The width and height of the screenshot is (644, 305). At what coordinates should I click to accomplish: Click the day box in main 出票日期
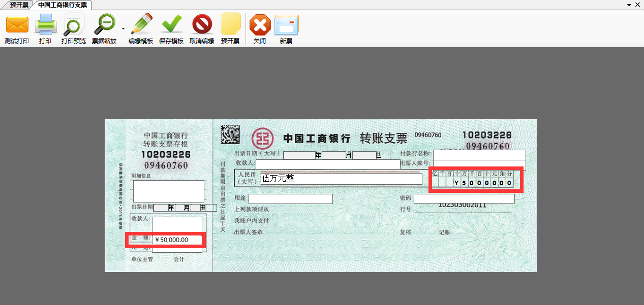coord(364,155)
